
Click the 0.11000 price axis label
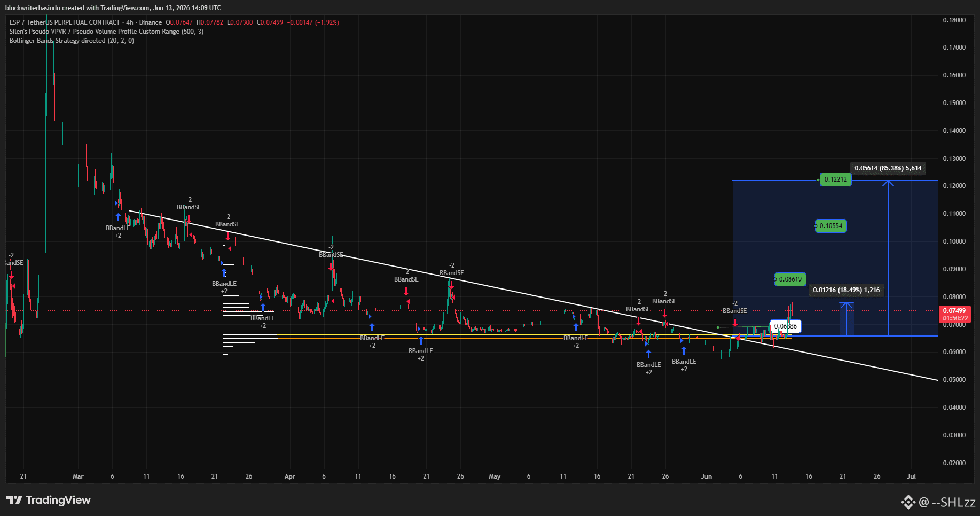(954, 214)
